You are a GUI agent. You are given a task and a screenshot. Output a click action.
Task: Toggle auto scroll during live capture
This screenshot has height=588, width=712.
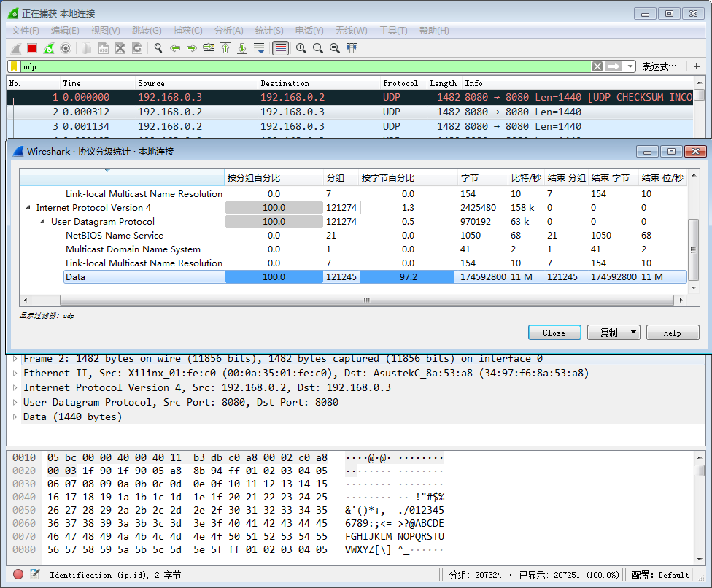259,48
